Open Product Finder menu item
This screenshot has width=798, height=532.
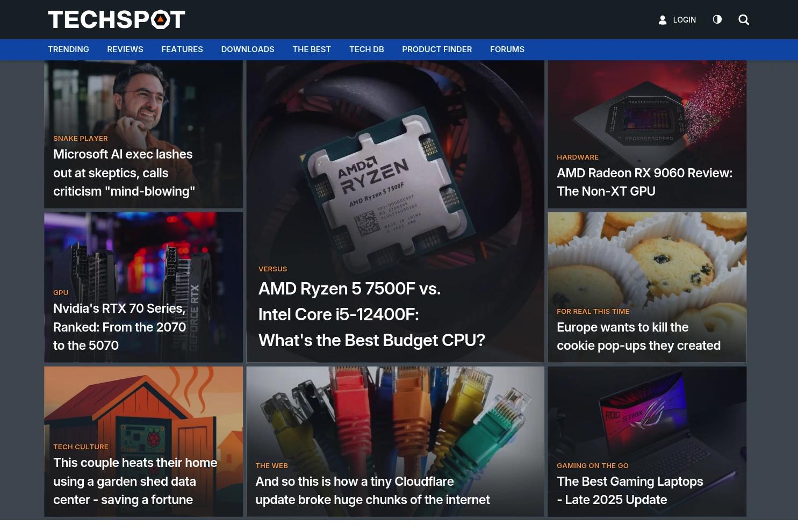coord(437,49)
